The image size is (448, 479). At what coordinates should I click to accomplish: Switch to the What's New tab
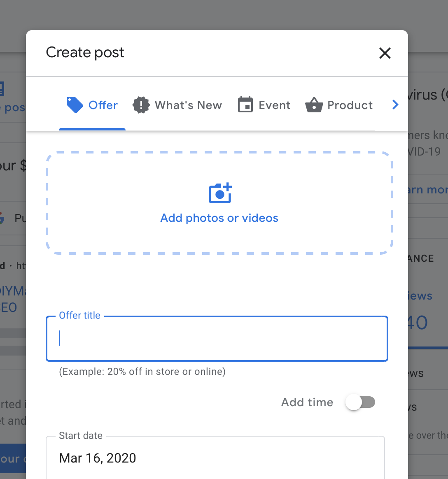coord(177,105)
